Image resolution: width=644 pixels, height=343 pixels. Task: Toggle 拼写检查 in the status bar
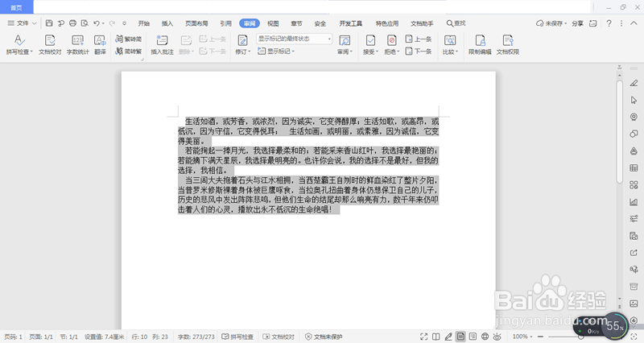coord(237,337)
